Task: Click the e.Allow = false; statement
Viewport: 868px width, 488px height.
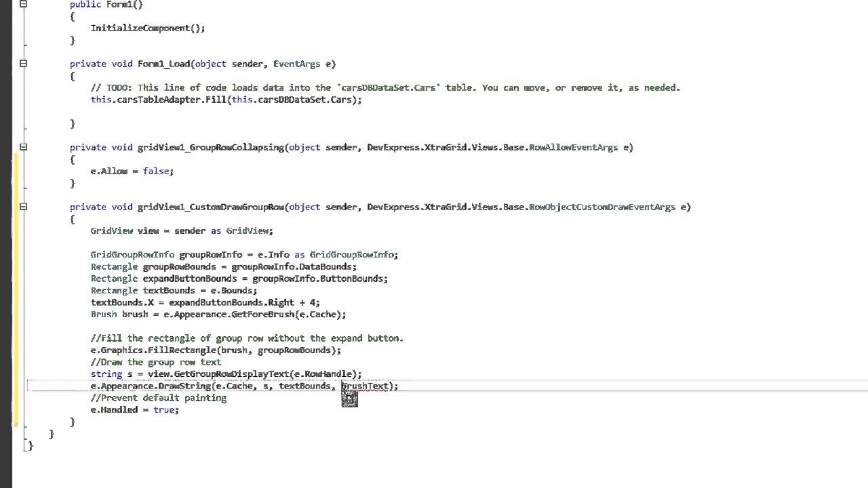Action: (132, 171)
